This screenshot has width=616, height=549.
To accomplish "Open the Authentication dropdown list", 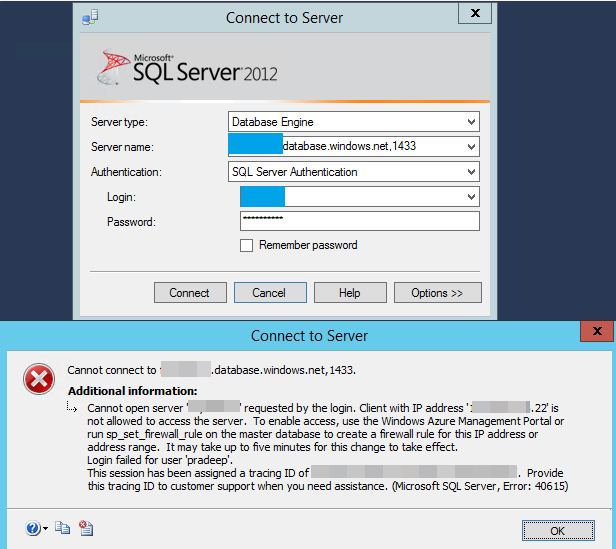I will coord(471,172).
